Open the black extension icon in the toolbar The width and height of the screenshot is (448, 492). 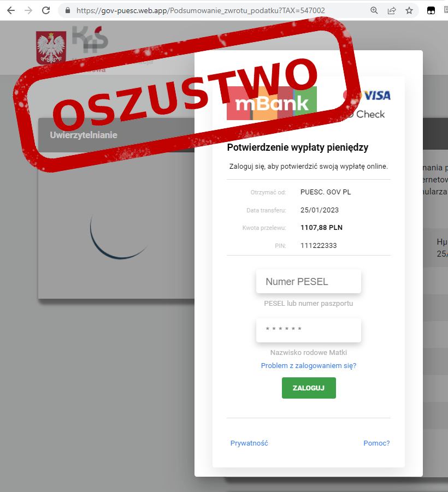click(x=431, y=11)
